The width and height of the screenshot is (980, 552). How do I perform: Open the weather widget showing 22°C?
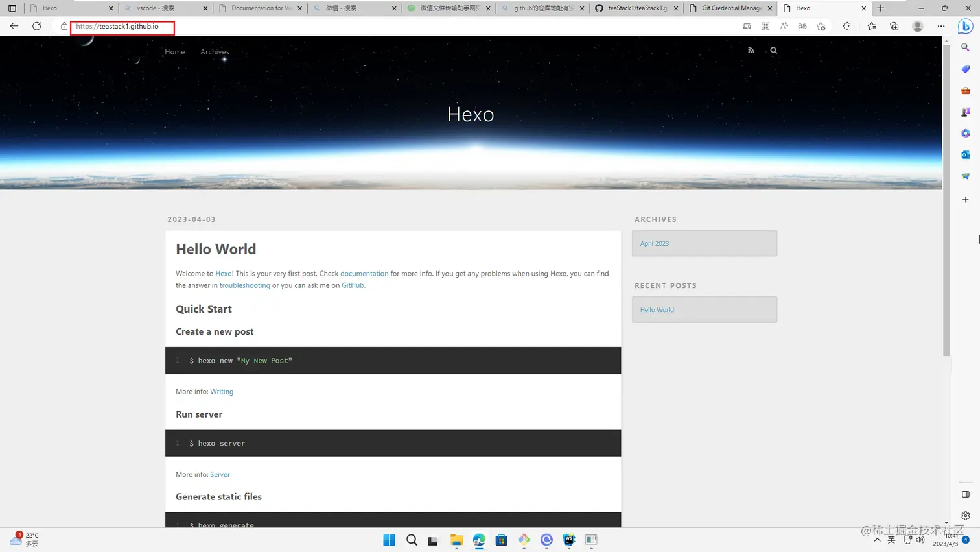[25, 540]
